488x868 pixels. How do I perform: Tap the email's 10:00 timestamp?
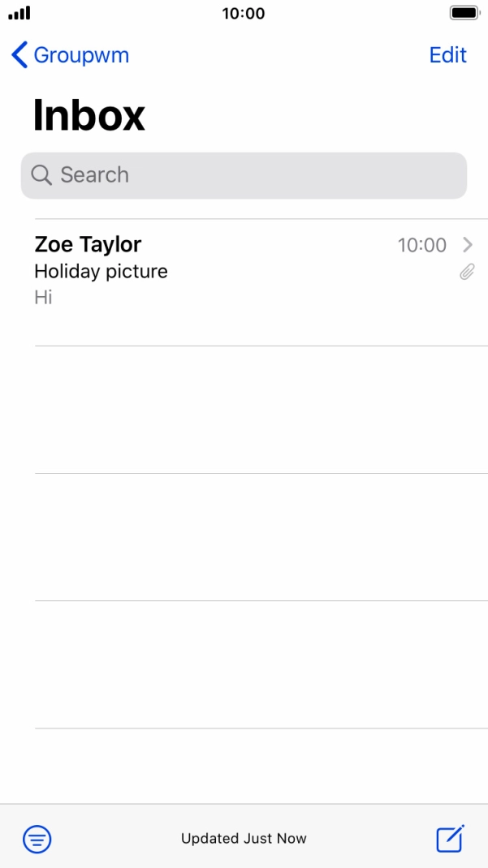421,245
